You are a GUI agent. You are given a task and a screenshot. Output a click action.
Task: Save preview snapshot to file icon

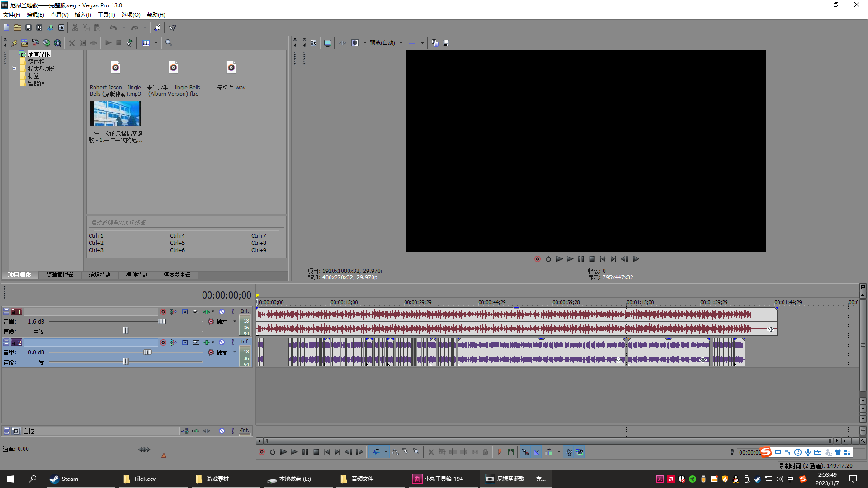pyautogui.click(x=446, y=43)
